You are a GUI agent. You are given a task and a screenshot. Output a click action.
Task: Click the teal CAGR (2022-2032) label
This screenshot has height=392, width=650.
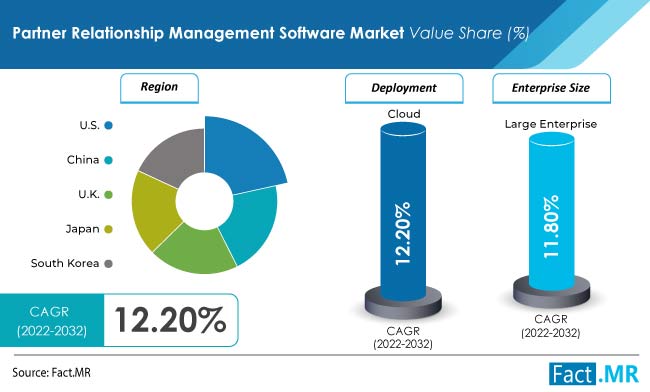click(52, 320)
